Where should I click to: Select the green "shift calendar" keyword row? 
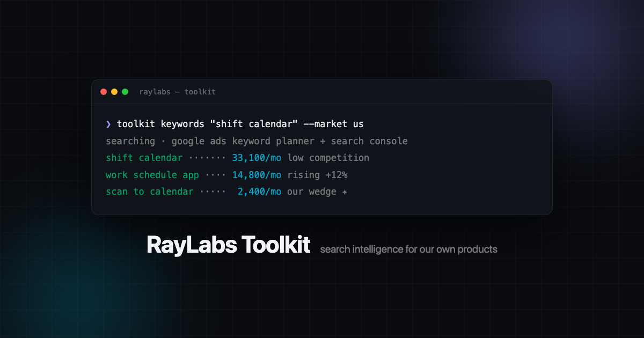pos(144,158)
